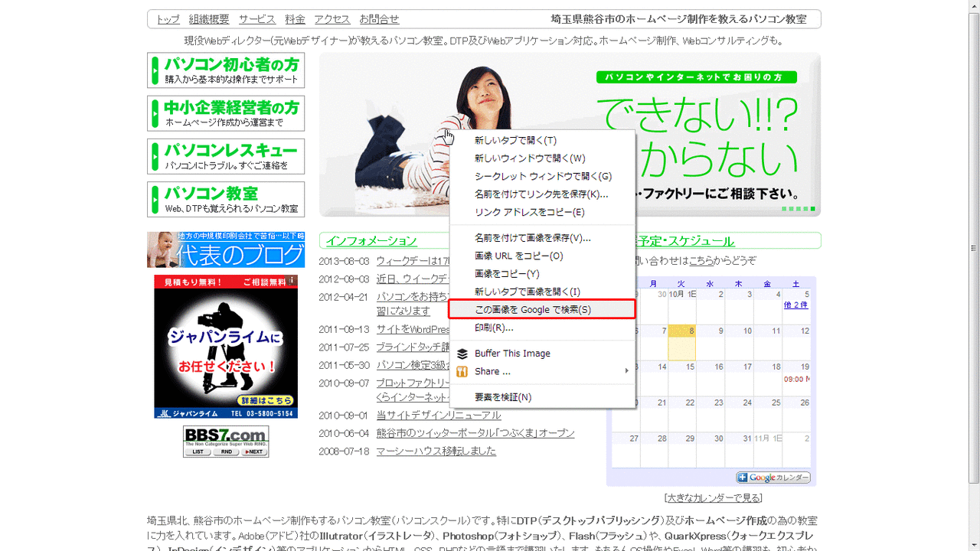Click the パソコンレスキュー sidebar banner

226,156
